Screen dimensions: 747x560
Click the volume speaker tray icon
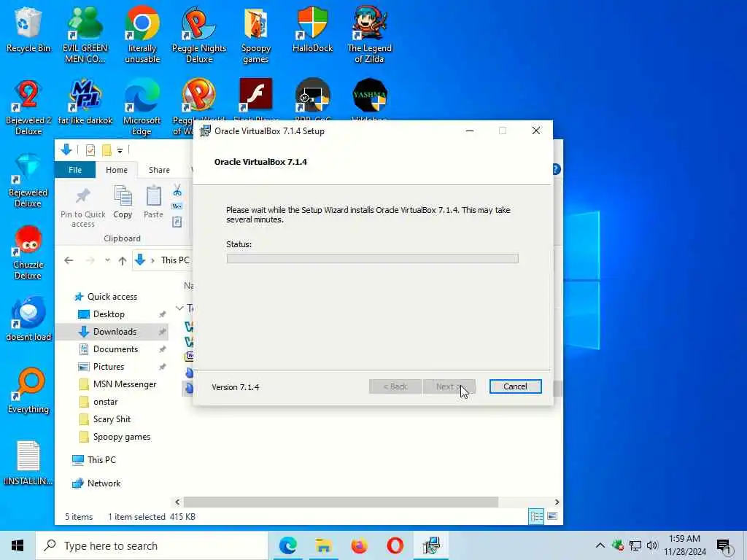(651, 545)
